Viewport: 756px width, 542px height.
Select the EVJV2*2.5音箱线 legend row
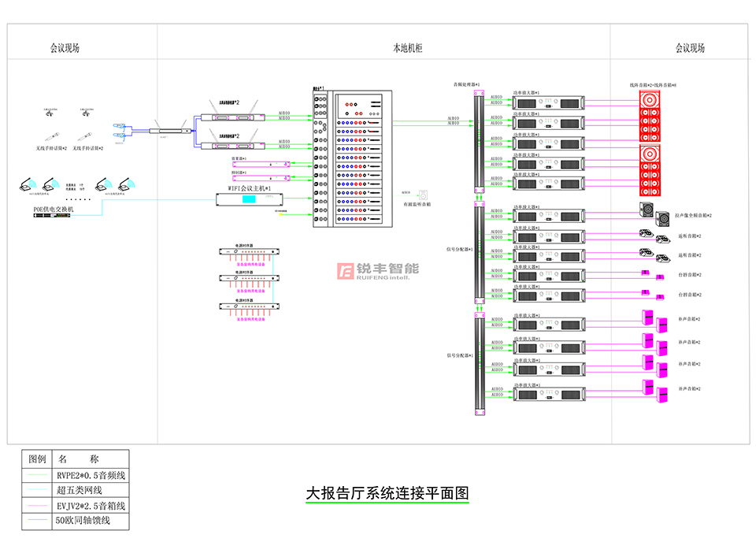[x=91, y=505]
